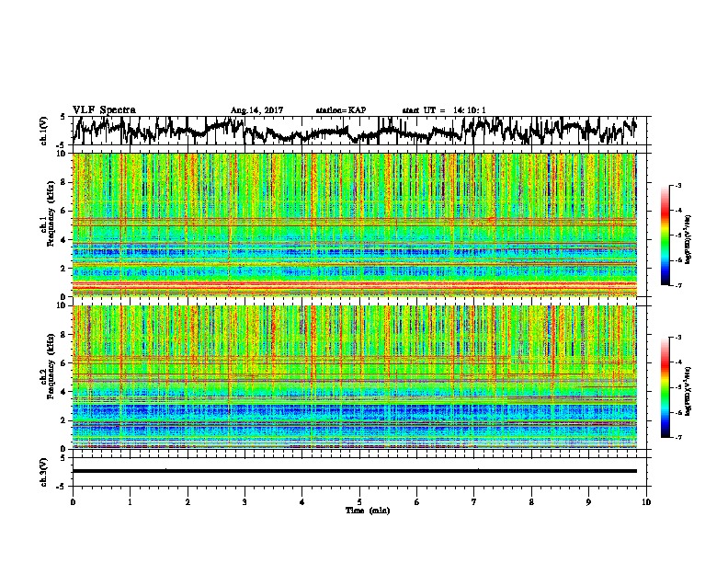
Task: Click the 'VLF Spectra' plot title
Action: click(x=104, y=110)
